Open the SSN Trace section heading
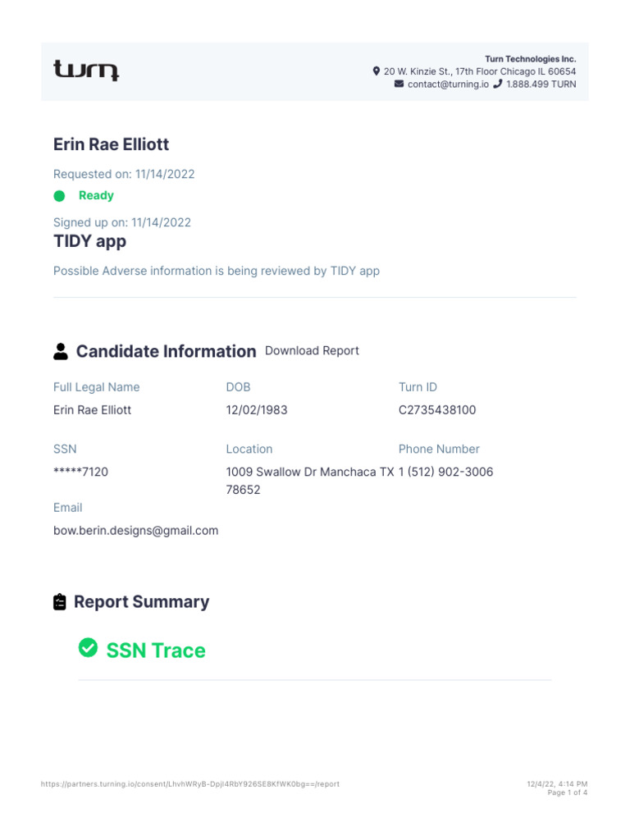 click(156, 651)
